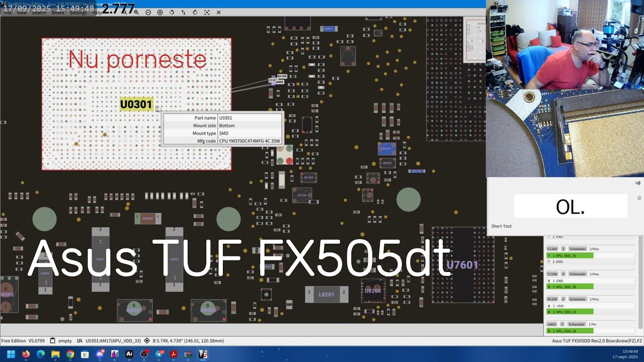Image resolution: width=644 pixels, height=362 pixels.
Task: Open OBS Studio from the taskbar
Action: click(144, 354)
